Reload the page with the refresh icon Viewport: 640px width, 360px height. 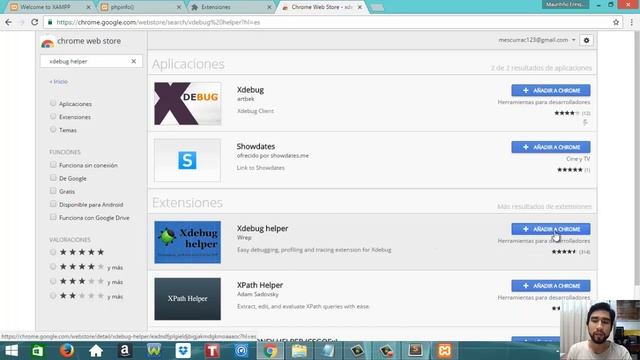click(35, 22)
